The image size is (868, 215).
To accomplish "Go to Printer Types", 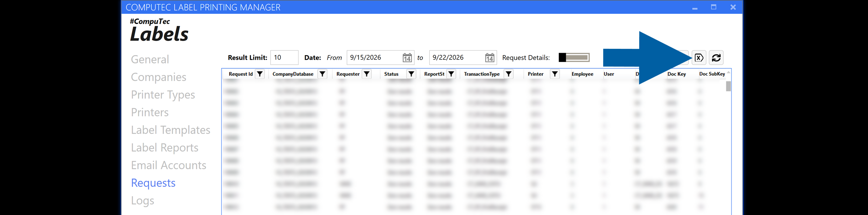I will (163, 95).
